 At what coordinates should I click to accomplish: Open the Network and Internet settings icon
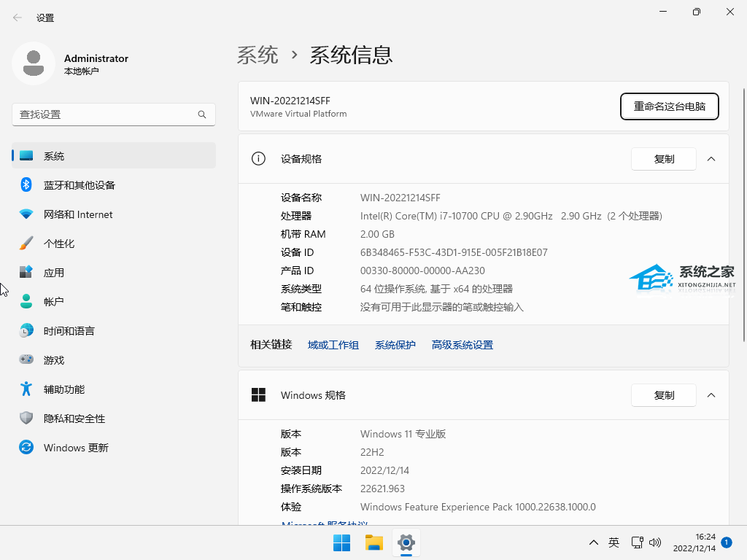tap(26, 214)
